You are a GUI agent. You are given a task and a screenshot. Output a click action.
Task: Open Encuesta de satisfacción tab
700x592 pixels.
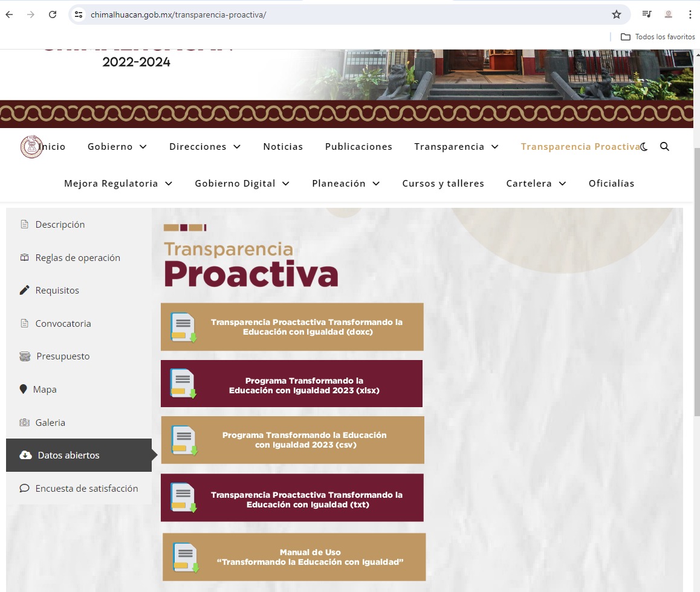(x=86, y=489)
